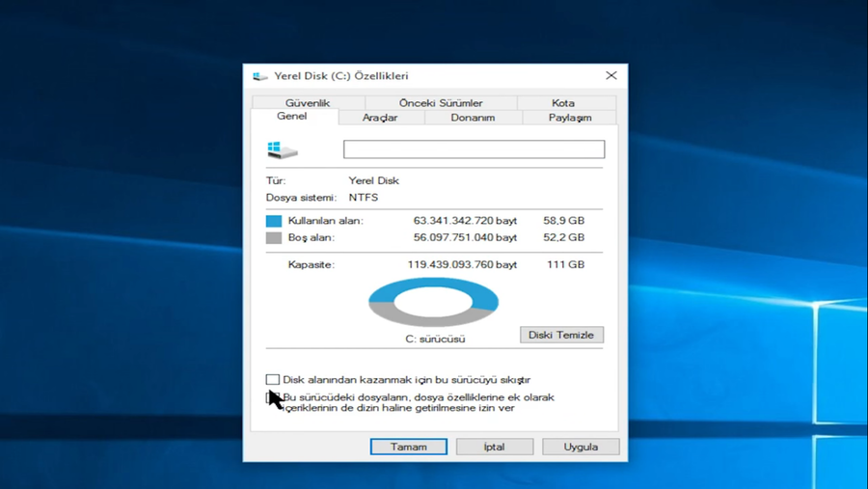868x489 pixels.
Task: Click the 'Boş alan:' label text
Action: point(312,237)
